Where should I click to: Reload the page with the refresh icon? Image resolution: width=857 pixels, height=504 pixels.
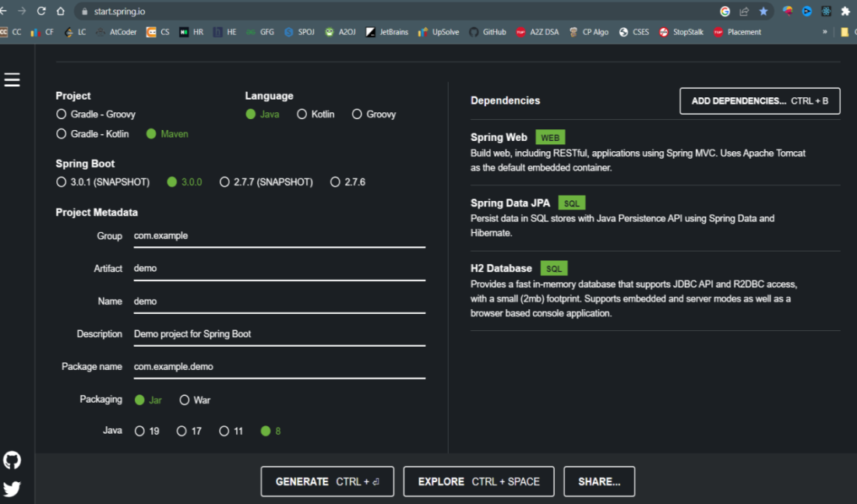pyautogui.click(x=41, y=11)
